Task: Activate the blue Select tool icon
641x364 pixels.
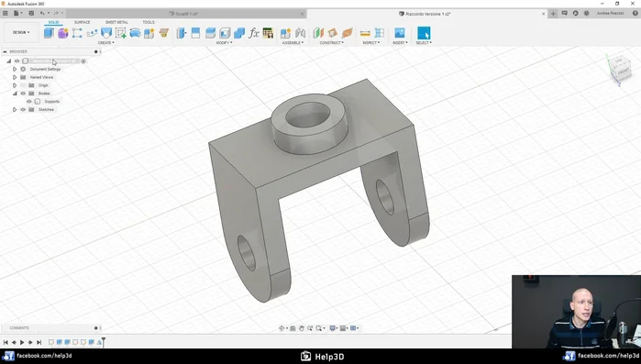Action: click(424, 33)
